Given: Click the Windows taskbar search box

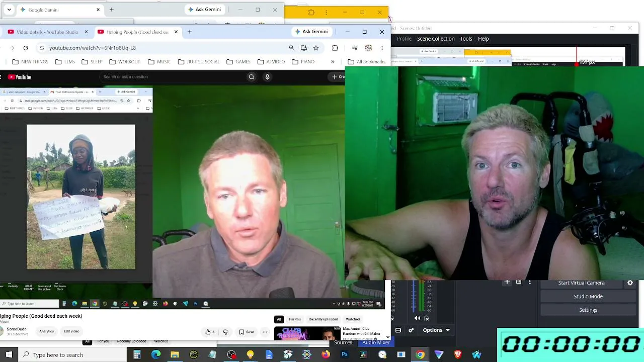Looking at the screenshot, I should click(73, 354).
